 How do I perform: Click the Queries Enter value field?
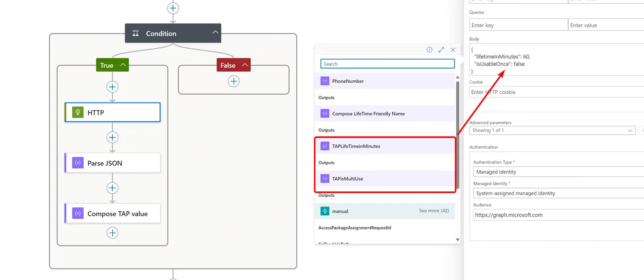606,25
